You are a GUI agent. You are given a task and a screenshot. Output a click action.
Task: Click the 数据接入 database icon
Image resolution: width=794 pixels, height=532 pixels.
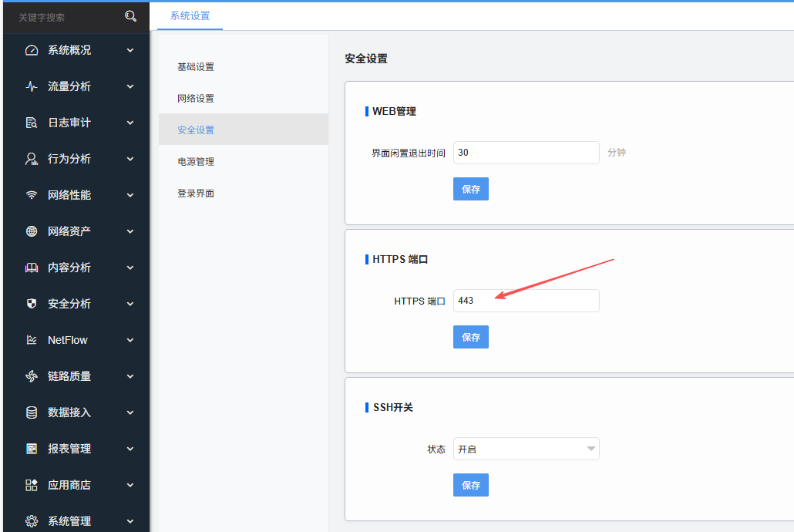tap(32, 412)
